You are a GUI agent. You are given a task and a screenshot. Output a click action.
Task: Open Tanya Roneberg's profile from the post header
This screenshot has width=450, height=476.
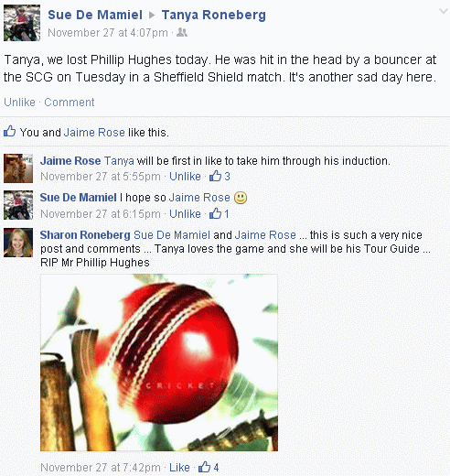click(x=214, y=15)
